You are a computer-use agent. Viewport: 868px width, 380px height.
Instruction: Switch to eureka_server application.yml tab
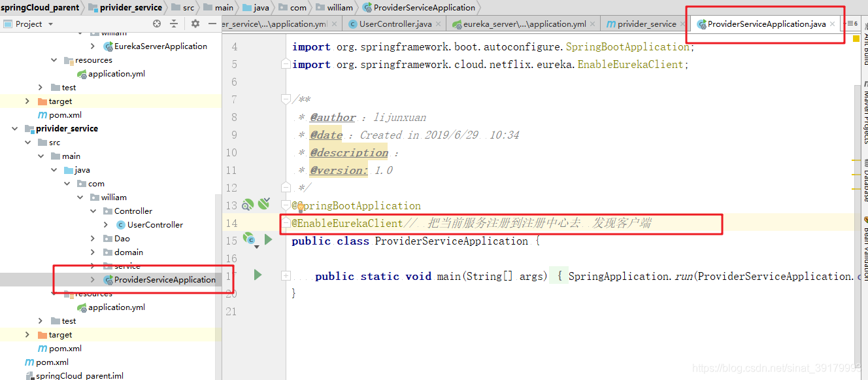point(524,24)
